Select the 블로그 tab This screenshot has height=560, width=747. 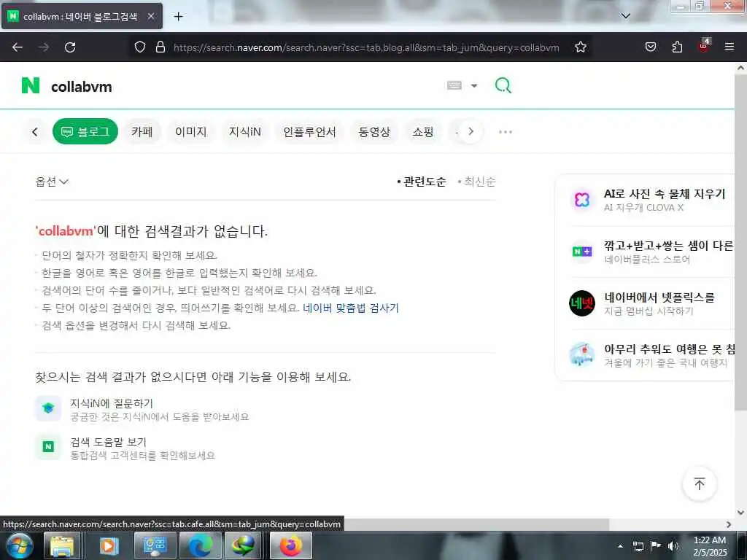click(x=85, y=131)
